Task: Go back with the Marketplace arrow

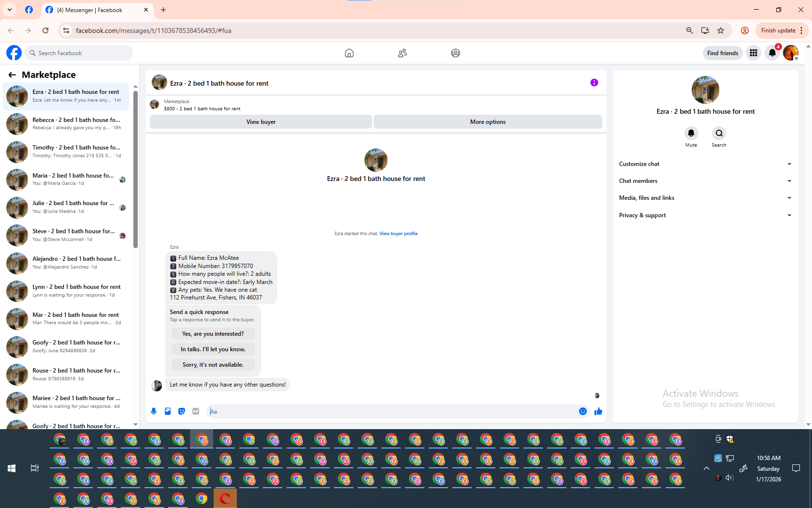Action: click(12, 75)
